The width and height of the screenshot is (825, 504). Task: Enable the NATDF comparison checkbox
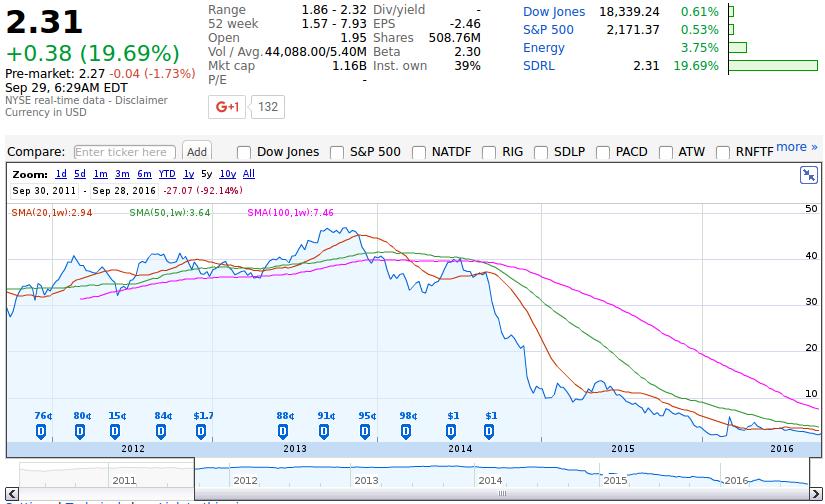[419, 153]
